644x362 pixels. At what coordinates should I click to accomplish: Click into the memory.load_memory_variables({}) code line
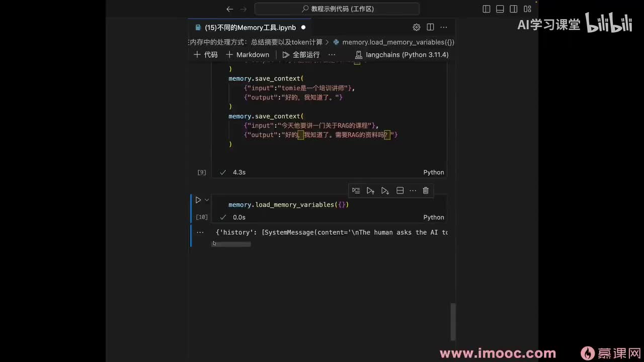[x=288, y=205]
